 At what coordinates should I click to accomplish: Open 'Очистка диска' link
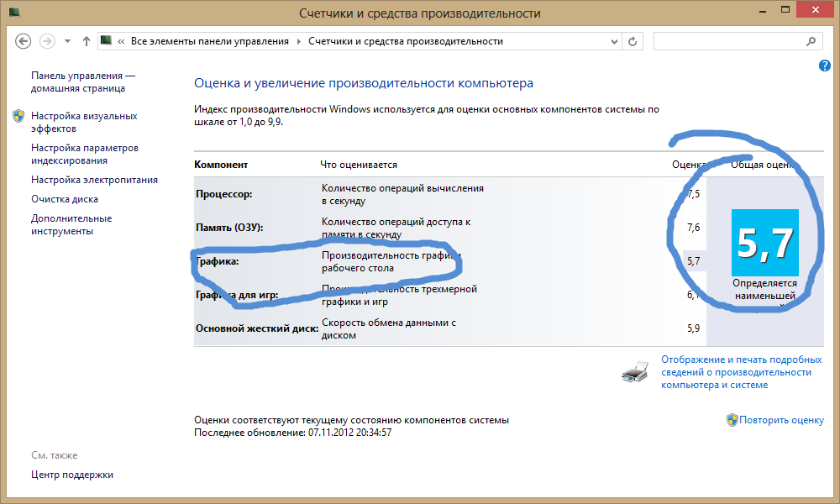pos(65,199)
